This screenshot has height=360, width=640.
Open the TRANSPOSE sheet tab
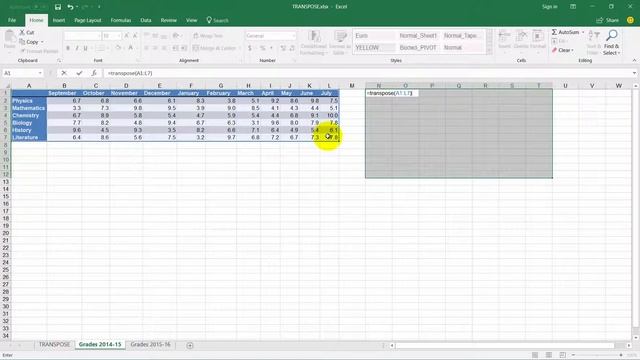coord(54,344)
